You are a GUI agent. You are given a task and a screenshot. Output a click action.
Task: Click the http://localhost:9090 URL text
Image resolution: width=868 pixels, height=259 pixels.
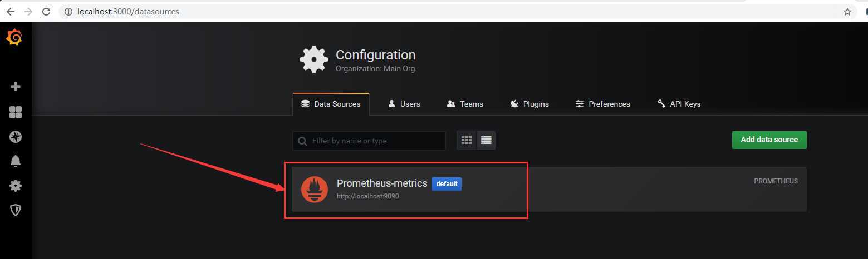point(368,196)
